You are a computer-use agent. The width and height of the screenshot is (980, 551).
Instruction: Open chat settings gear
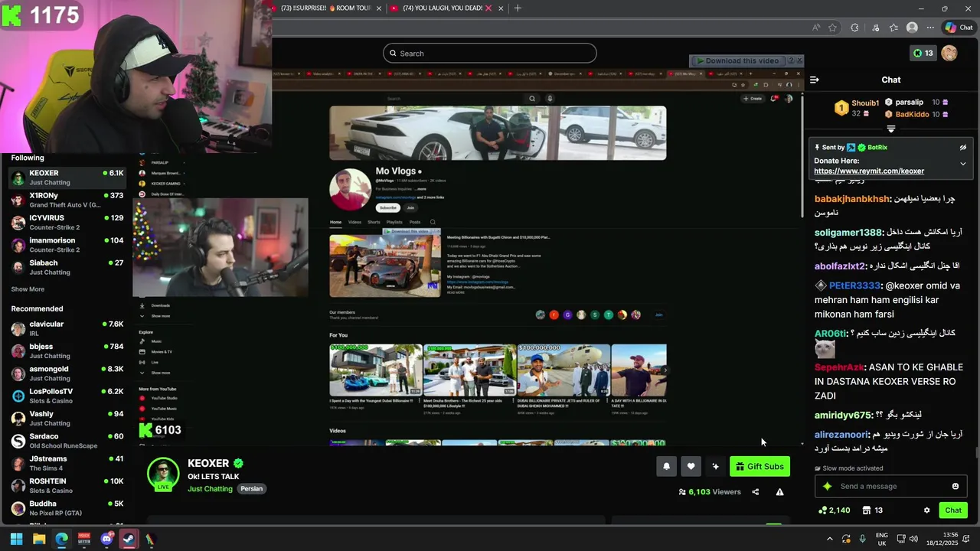(x=926, y=510)
